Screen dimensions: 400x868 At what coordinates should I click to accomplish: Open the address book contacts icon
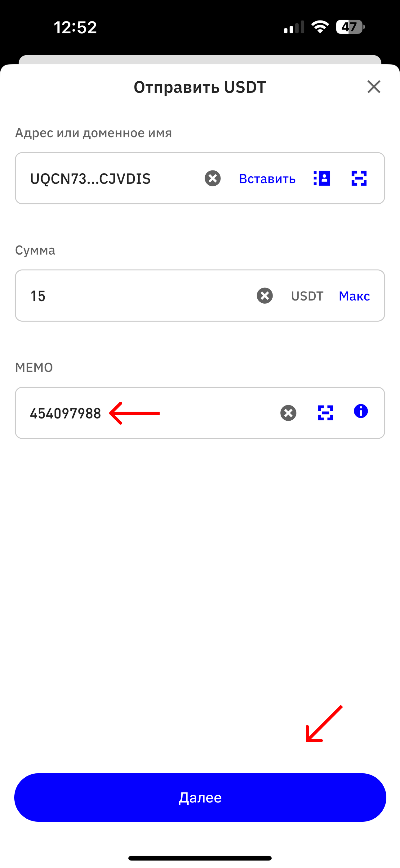(x=322, y=178)
